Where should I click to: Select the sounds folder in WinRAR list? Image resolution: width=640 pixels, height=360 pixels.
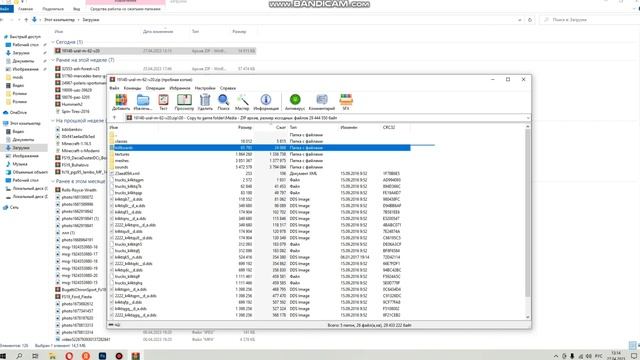(121, 167)
